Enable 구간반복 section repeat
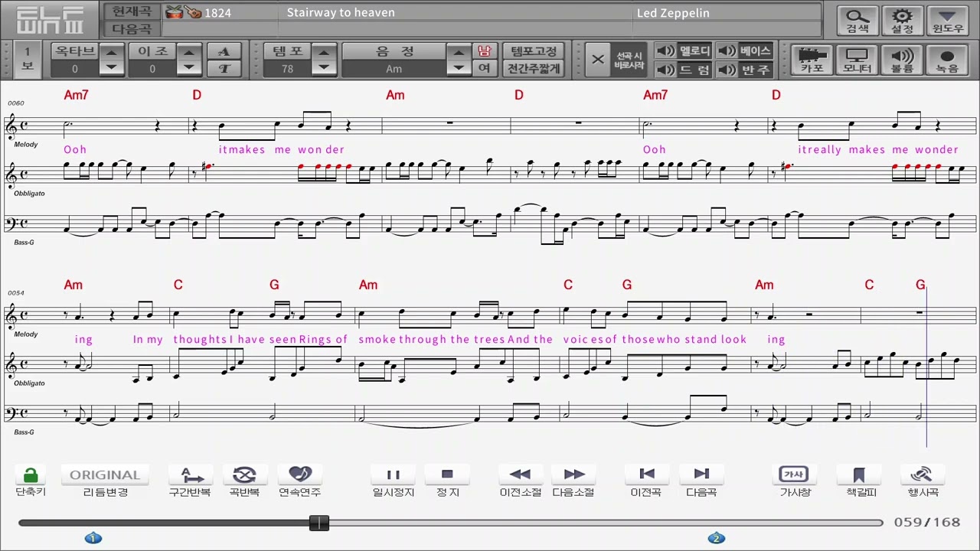 point(190,475)
